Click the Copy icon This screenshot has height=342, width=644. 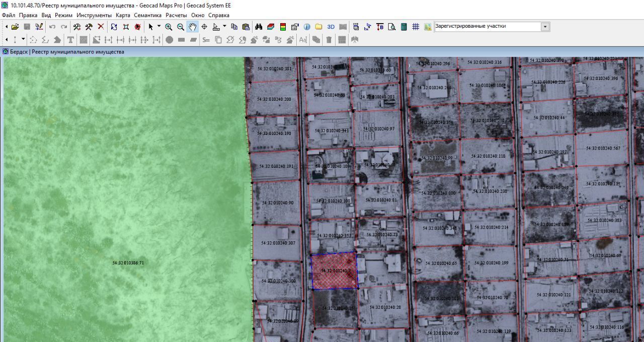coord(234,27)
